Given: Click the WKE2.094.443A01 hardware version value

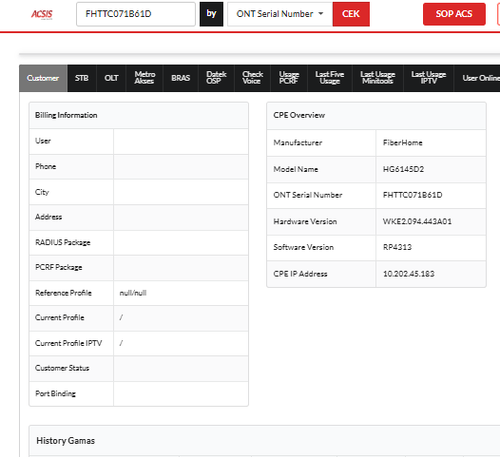Looking at the screenshot, I should coord(417,221).
